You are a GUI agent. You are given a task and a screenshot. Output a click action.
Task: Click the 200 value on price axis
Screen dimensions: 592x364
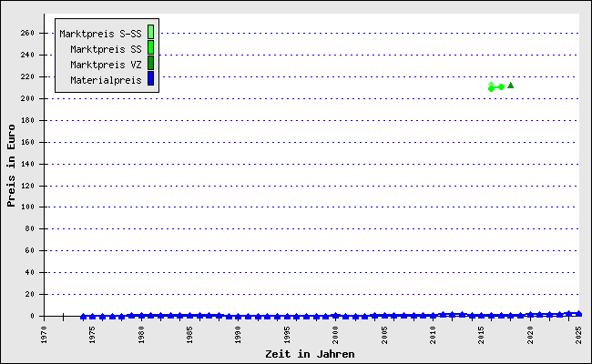(26, 98)
